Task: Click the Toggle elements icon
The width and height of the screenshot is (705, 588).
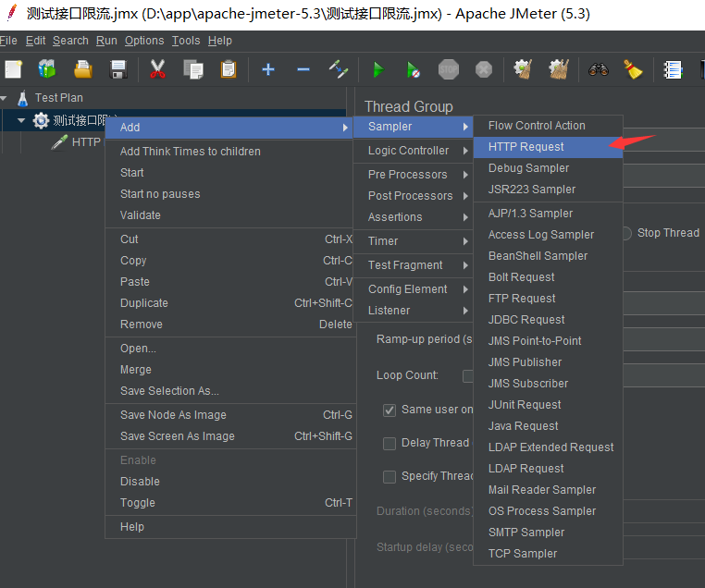Action: click(339, 69)
